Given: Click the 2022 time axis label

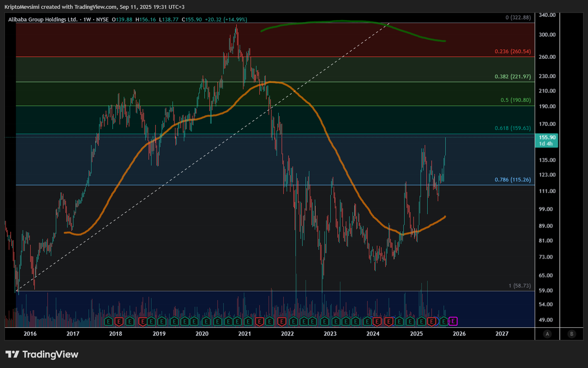Looking at the screenshot, I should [287, 334].
